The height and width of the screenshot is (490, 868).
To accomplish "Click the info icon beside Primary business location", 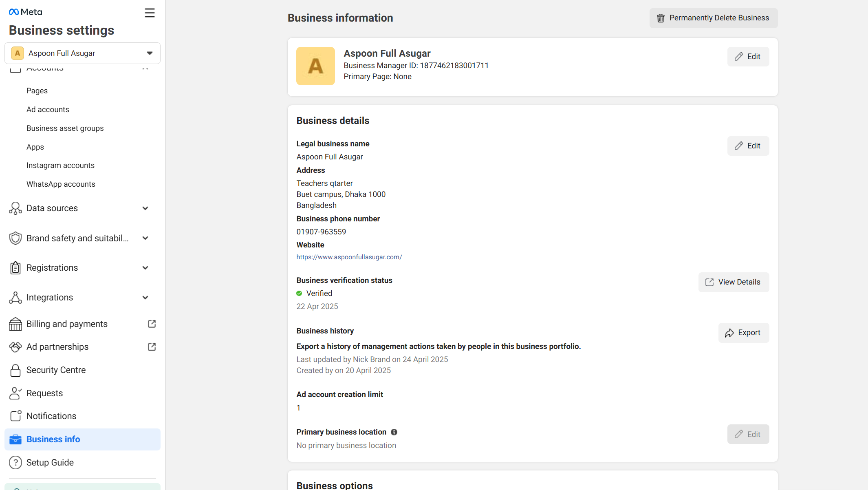I will pos(394,432).
